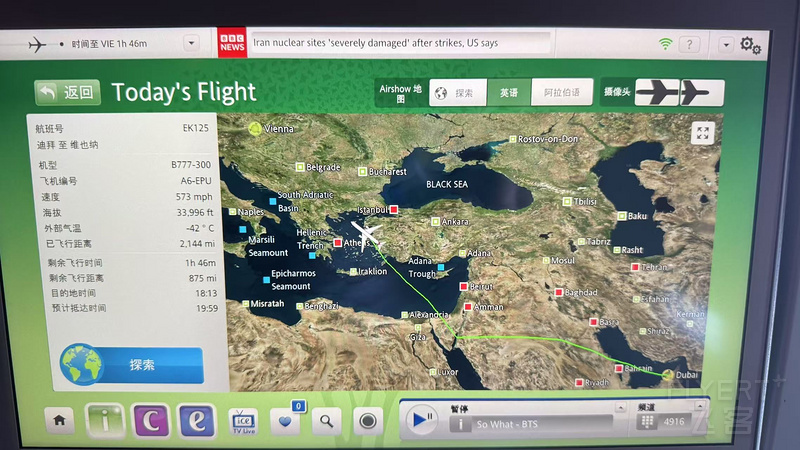Click the remaining distance 875 mi
This screenshot has height=450, width=800.
pos(203,278)
